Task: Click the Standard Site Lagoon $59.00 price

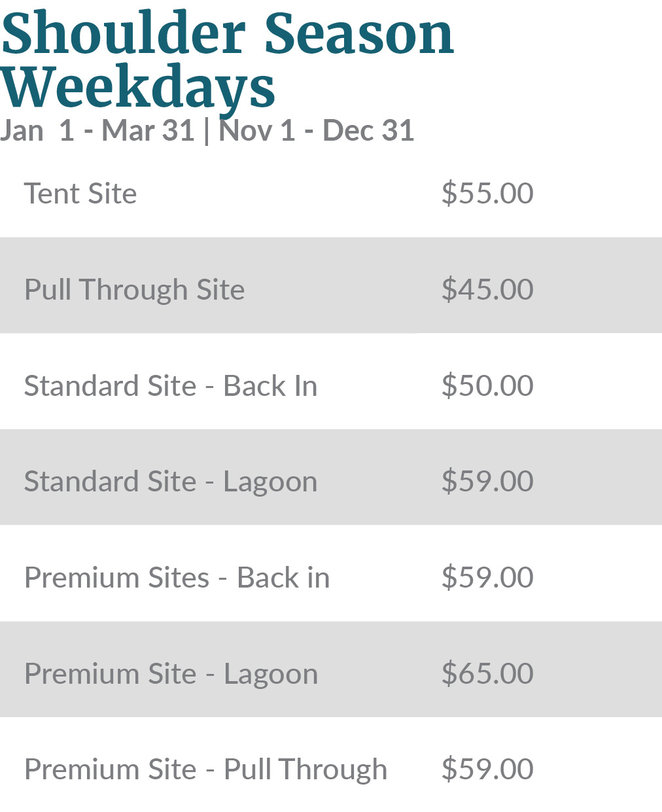Action: coord(487,482)
